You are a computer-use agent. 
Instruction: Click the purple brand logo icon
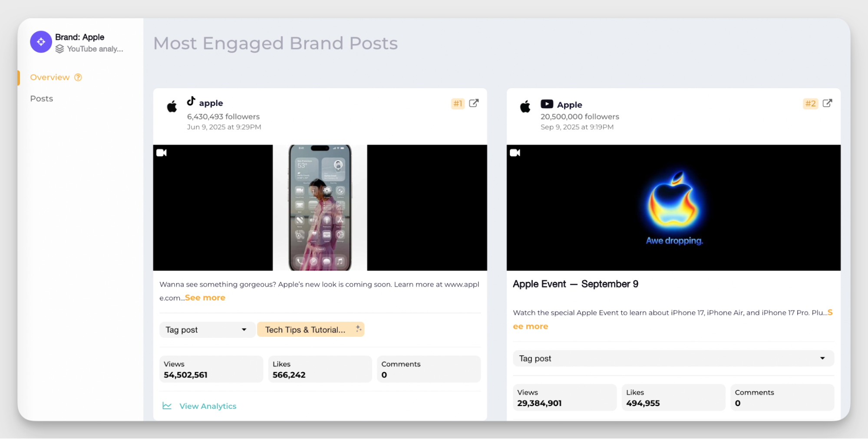tap(41, 42)
